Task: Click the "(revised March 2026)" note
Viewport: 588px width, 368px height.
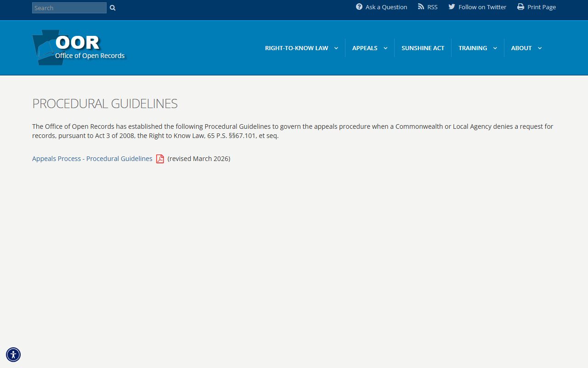Action: pos(199,159)
